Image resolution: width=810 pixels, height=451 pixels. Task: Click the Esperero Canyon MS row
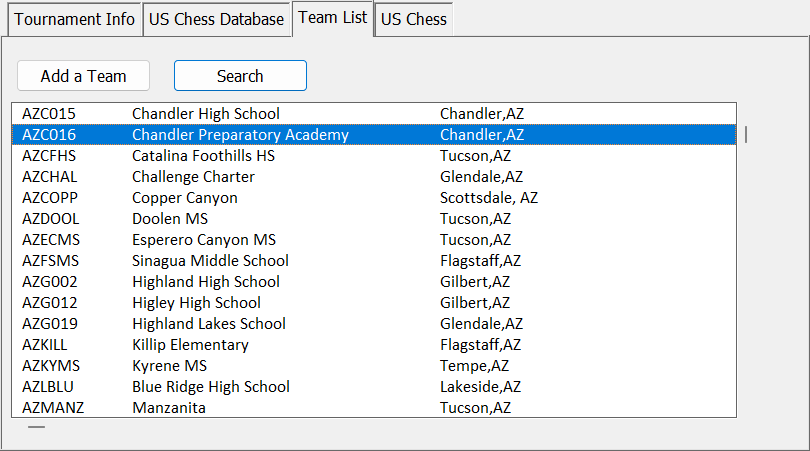[x=204, y=240]
